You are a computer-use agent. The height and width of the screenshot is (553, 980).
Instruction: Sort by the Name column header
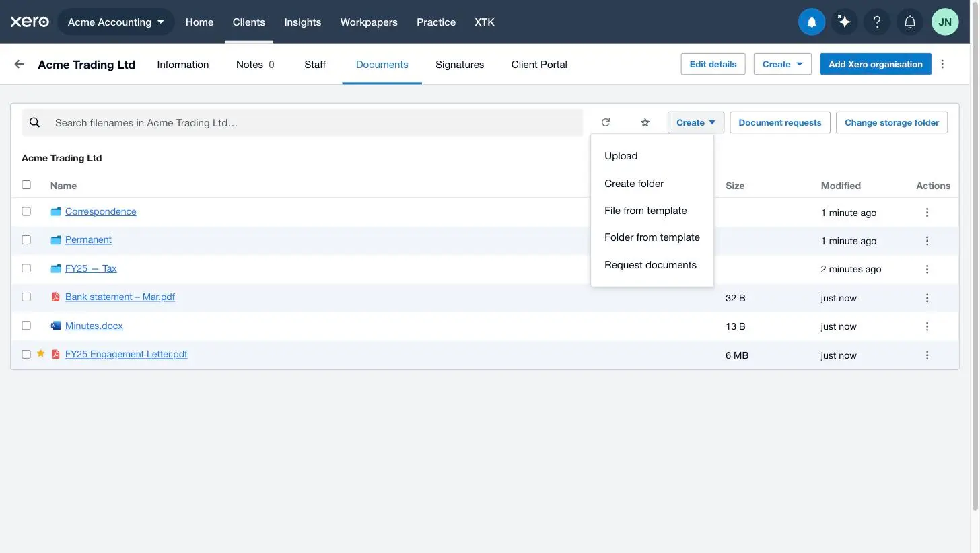[63, 186]
